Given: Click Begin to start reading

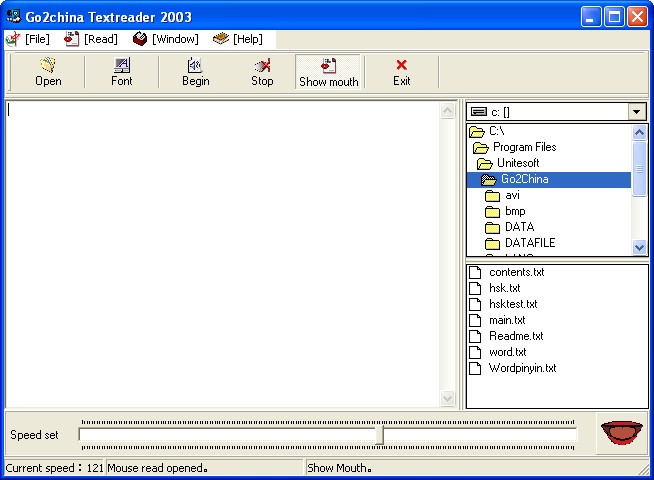Looking at the screenshot, I should coord(196,72).
